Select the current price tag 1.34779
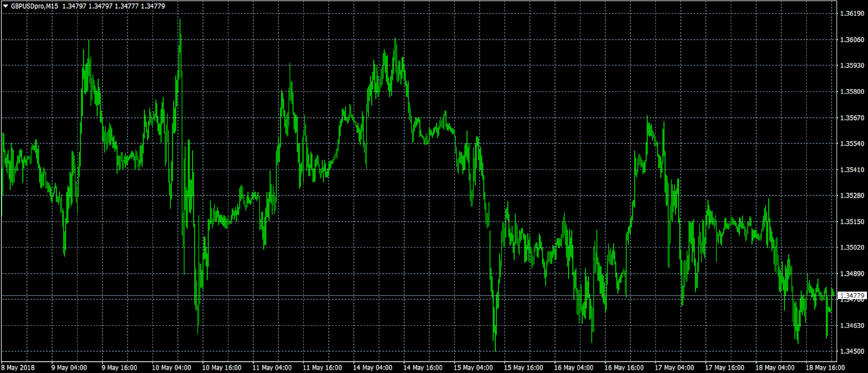 pyautogui.click(x=852, y=296)
